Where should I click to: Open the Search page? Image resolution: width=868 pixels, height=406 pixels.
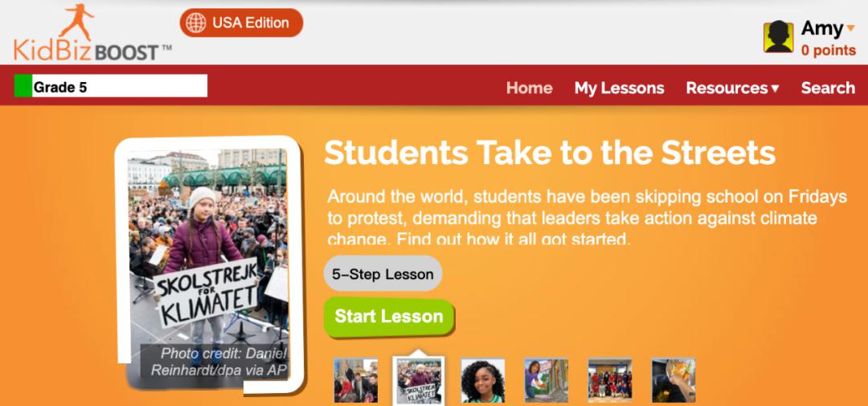(828, 88)
